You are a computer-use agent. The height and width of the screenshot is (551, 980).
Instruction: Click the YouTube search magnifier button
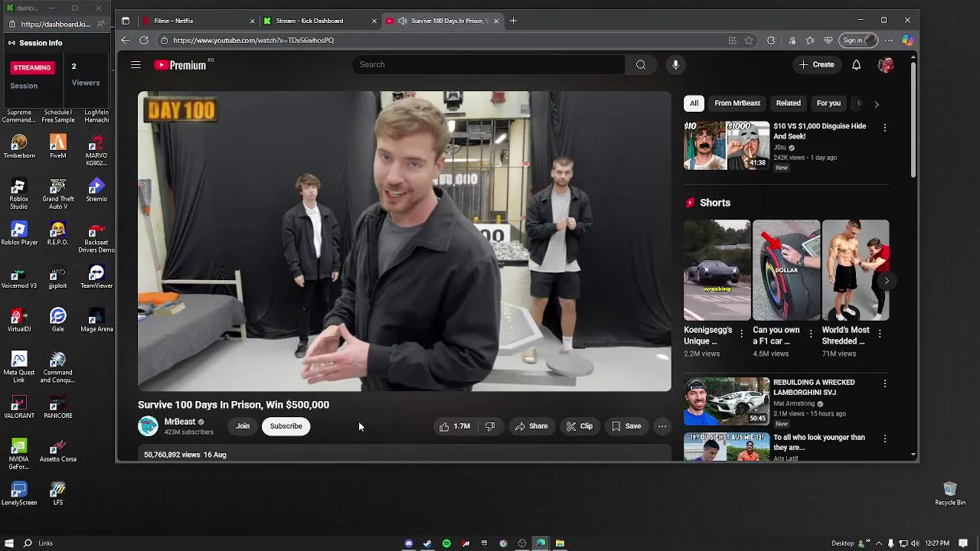[641, 65]
